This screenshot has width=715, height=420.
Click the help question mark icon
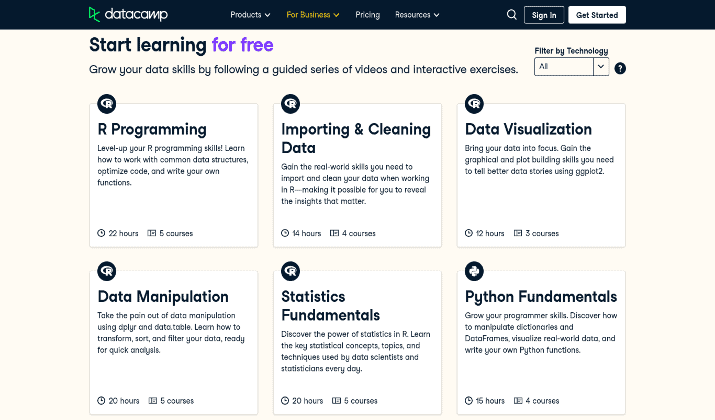[x=620, y=68]
